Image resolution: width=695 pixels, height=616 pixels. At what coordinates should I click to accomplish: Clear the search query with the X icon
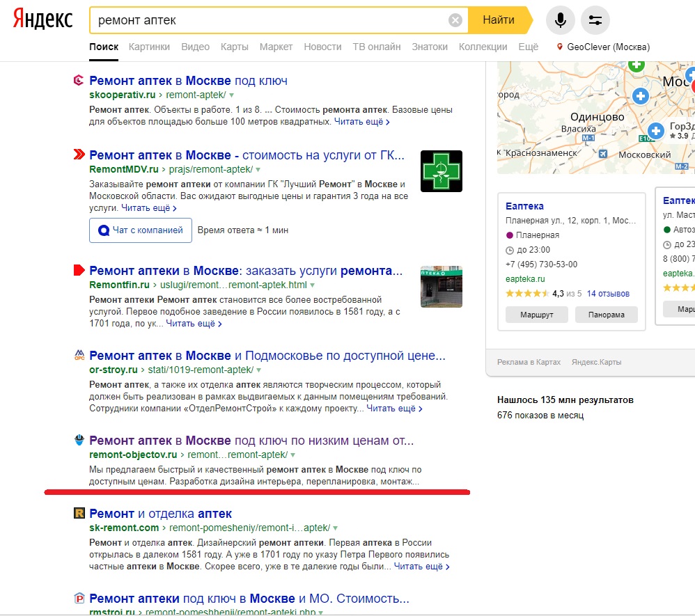point(455,20)
